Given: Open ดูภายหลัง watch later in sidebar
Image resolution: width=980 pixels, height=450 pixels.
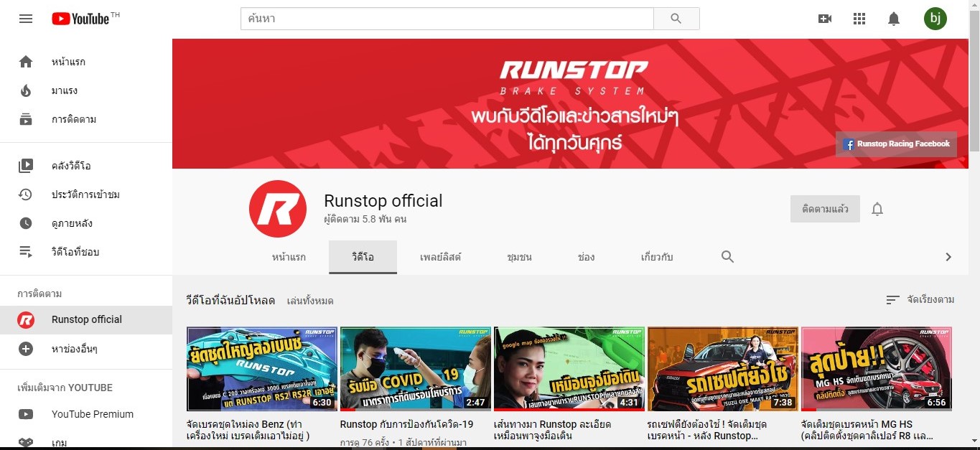Looking at the screenshot, I should point(86,223).
